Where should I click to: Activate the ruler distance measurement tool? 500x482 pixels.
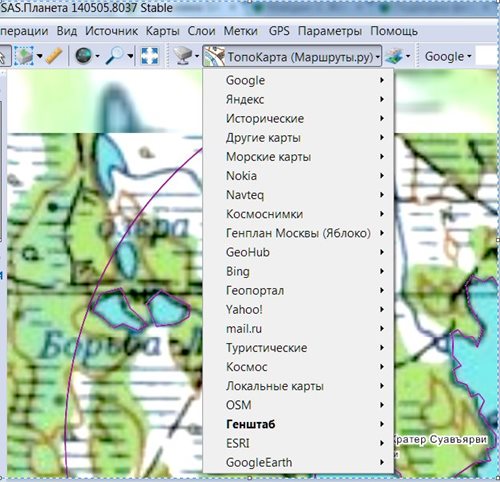pyautogui.click(x=54, y=56)
